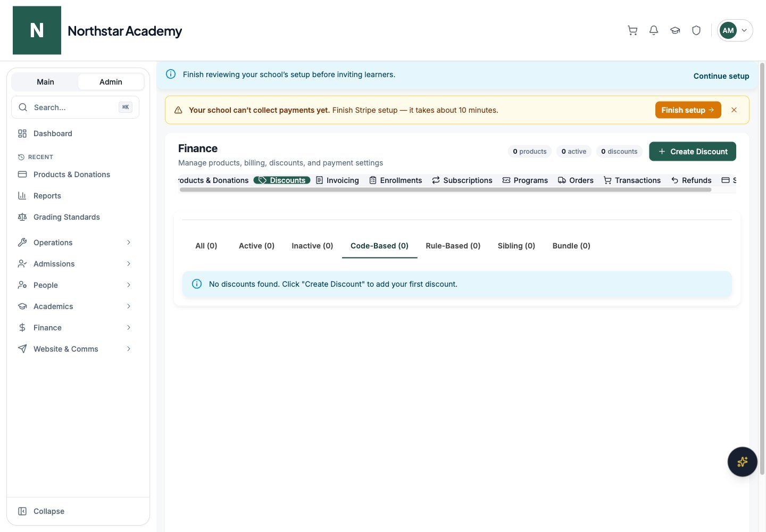Expand the Operations sidebar section
The width and height of the screenshot is (766, 532).
75,243
